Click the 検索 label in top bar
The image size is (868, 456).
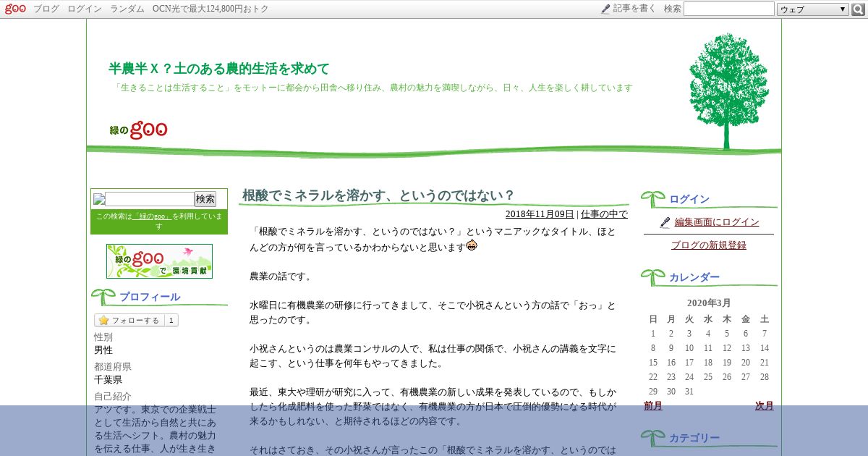(673, 9)
